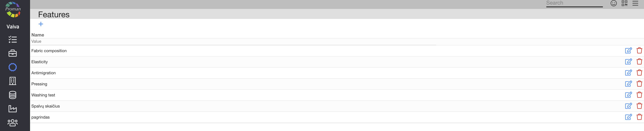The image size is (644, 131).
Task: Edit the Antimigration feature
Action: [628, 73]
